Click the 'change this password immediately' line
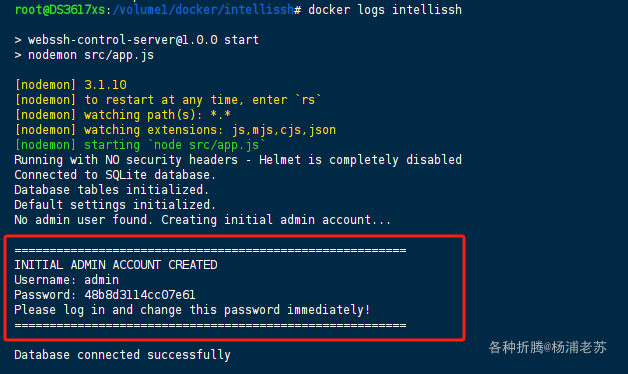Screen dimensions: 628x374 pyautogui.click(x=192, y=310)
